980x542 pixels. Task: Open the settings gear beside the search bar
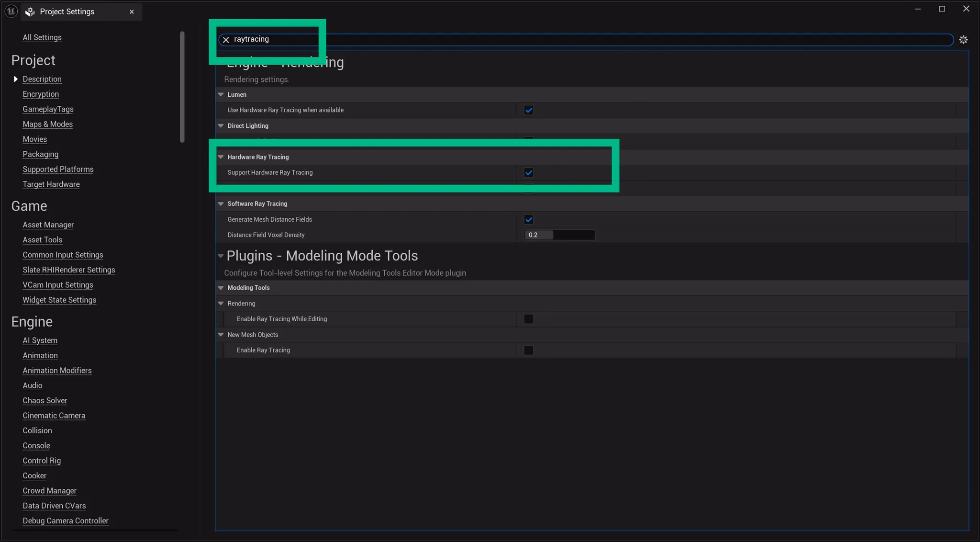(x=963, y=40)
